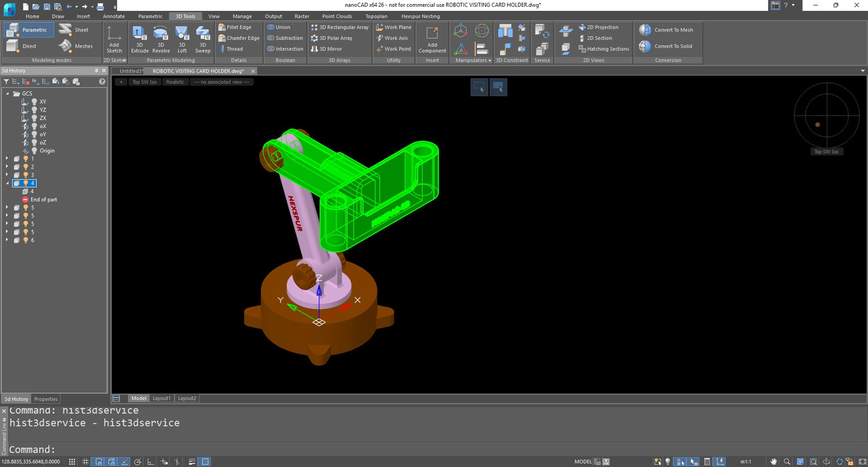
Task: Switch to the Untitled3 document tab
Action: [129, 71]
